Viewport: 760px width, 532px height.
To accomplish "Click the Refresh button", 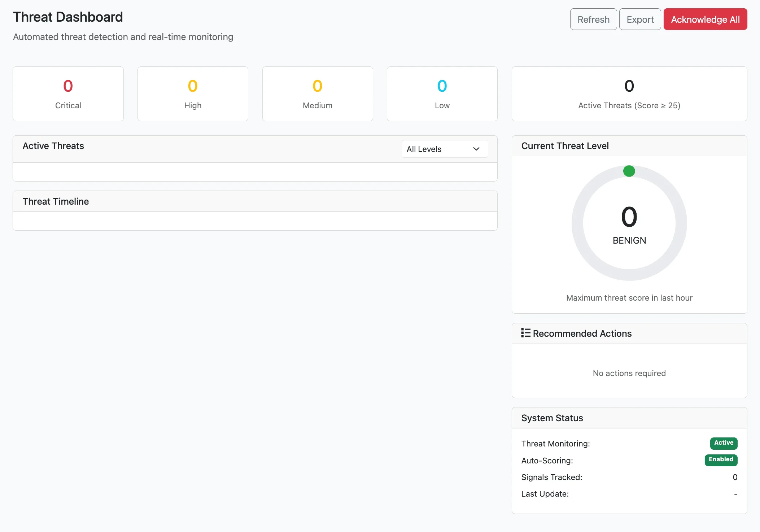I will [593, 19].
